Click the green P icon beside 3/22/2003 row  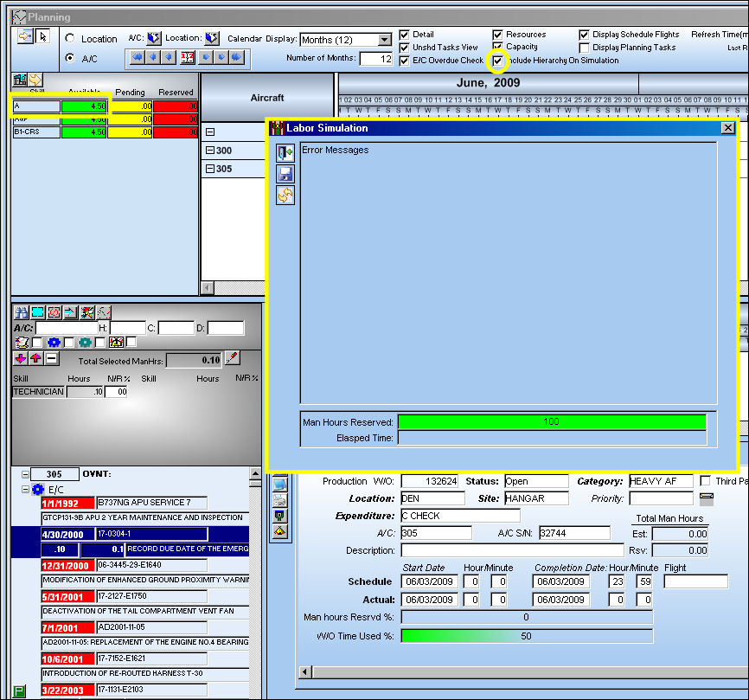19,690
